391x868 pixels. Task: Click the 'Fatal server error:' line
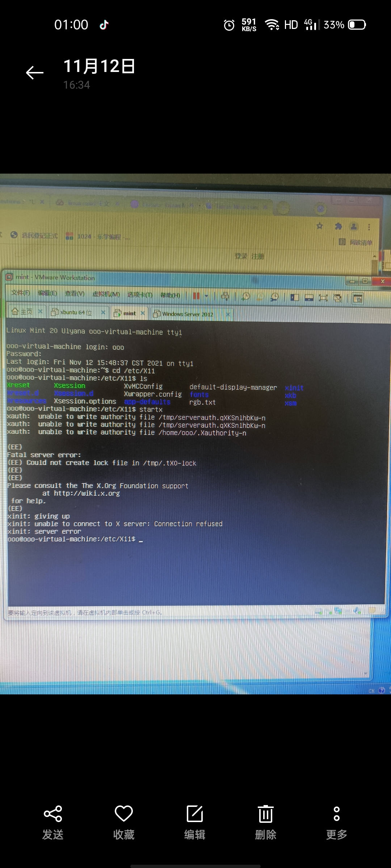click(44, 455)
